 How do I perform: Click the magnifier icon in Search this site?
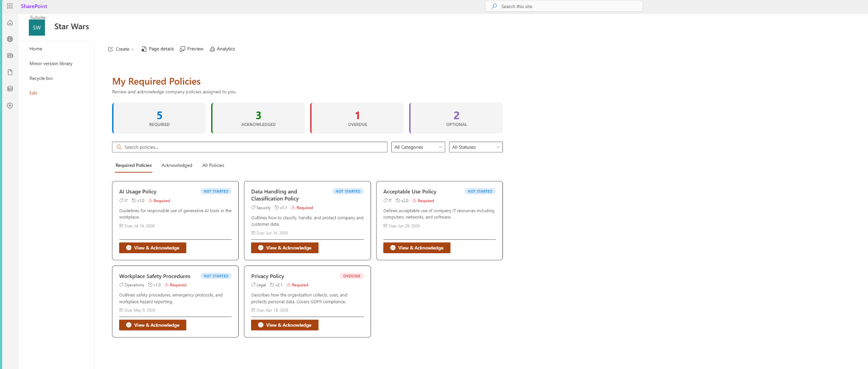coord(494,6)
